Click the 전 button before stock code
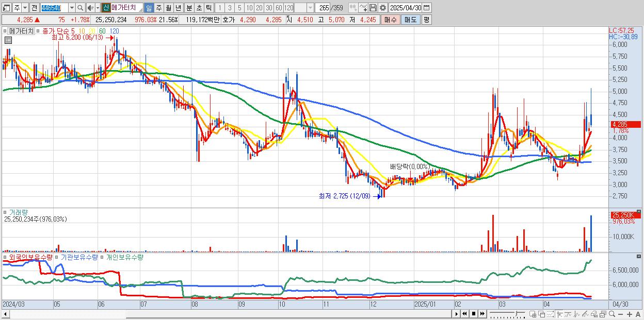644x320 pixels. pyautogui.click(x=34, y=8)
